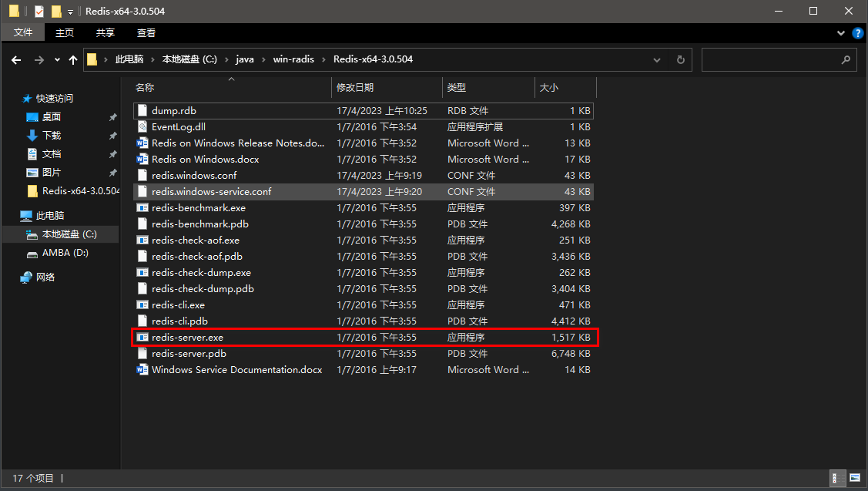Click the 此电脑 breadcrumb in address bar

coord(129,59)
